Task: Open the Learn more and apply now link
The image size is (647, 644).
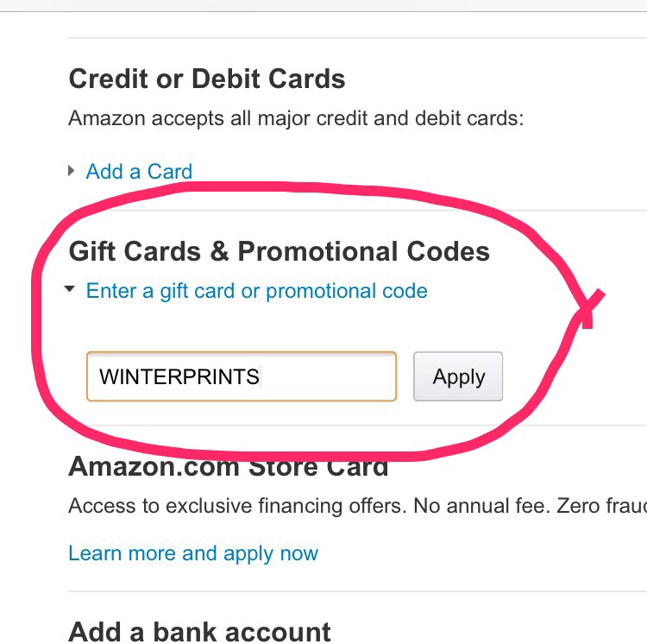Action: click(193, 553)
